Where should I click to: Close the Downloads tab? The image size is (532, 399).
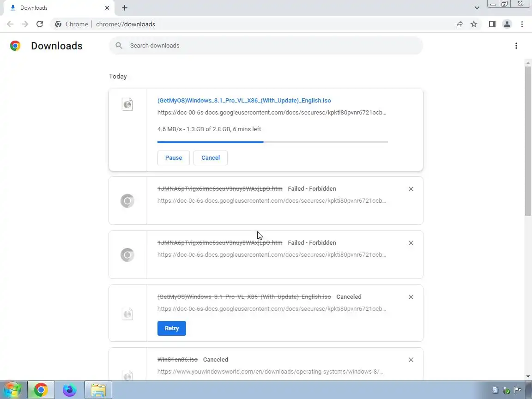click(107, 8)
